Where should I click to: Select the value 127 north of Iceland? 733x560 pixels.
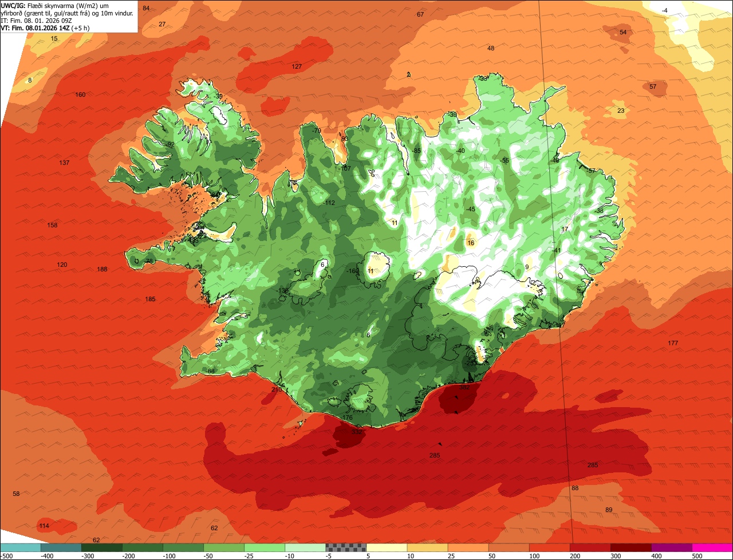tap(297, 66)
